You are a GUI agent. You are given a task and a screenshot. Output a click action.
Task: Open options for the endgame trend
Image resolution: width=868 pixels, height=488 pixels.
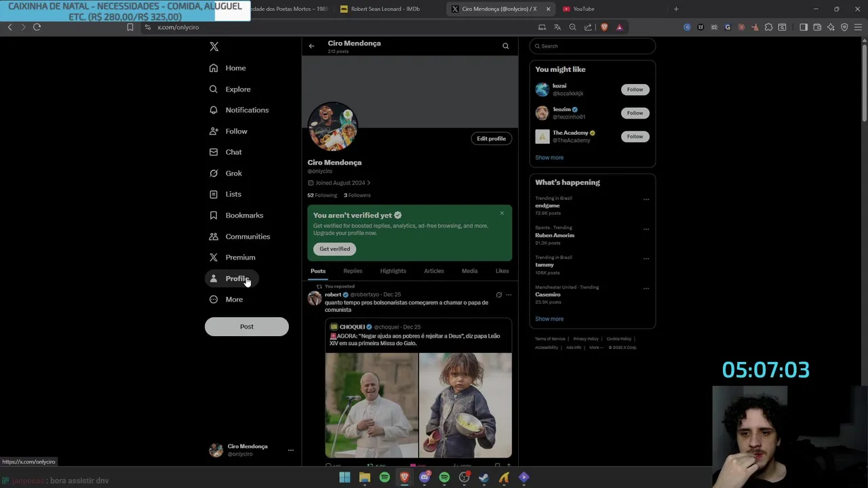[646, 199]
